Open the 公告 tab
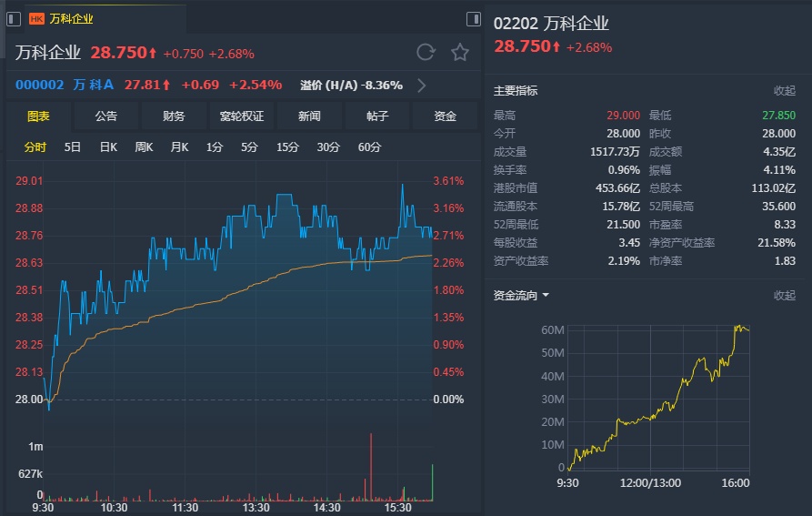This screenshot has width=812, height=516. coord(106,116)
